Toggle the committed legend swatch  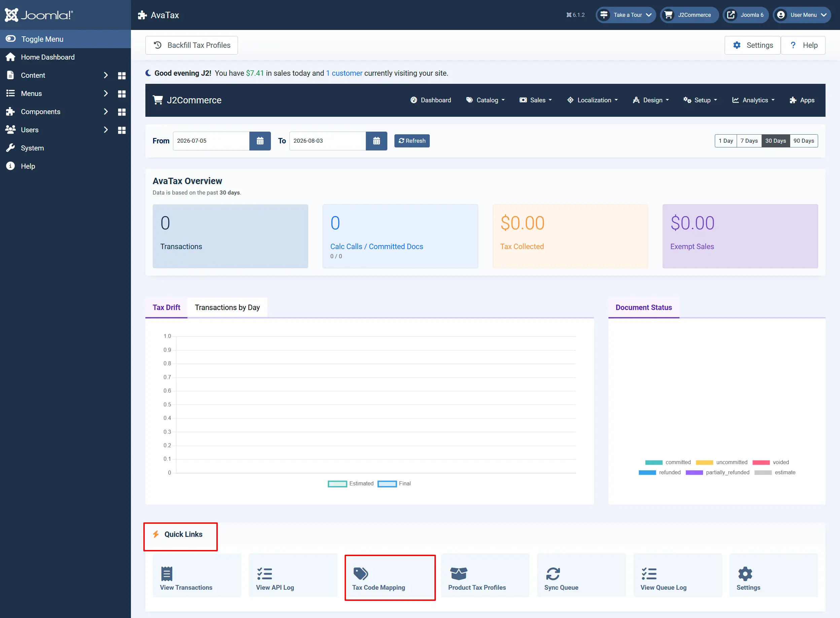pyautogui.click(x=654, y=463)
